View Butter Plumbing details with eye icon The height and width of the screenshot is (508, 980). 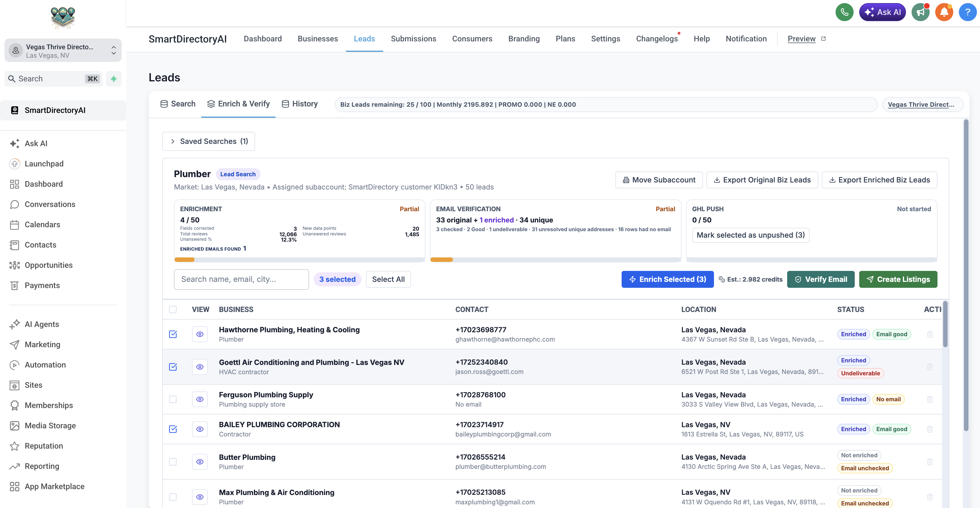(x=200, y=462)
